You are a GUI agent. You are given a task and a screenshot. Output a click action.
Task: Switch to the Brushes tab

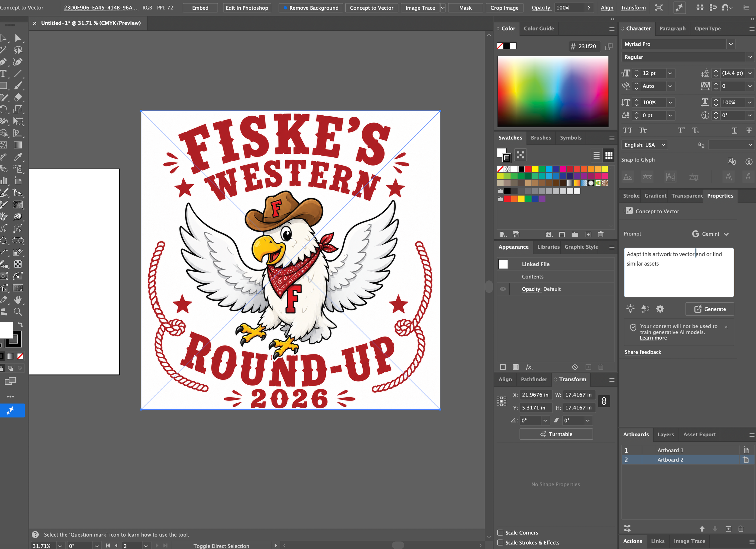541,137
